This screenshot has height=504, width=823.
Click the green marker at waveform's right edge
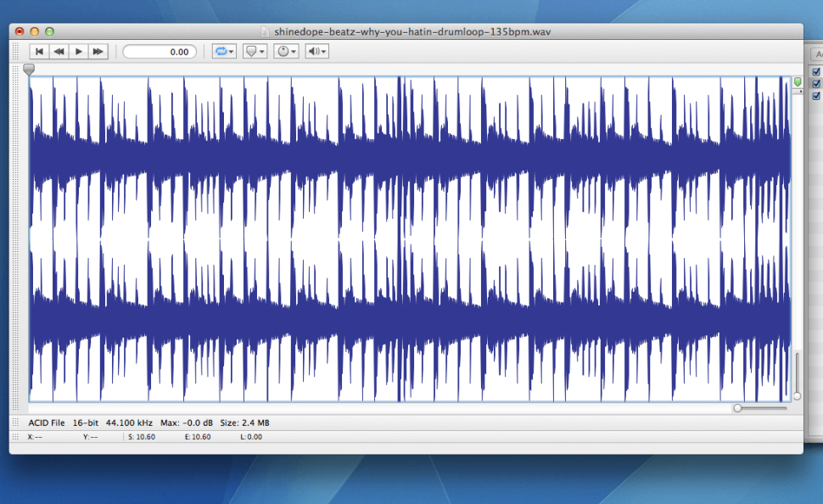coord(798,81)
